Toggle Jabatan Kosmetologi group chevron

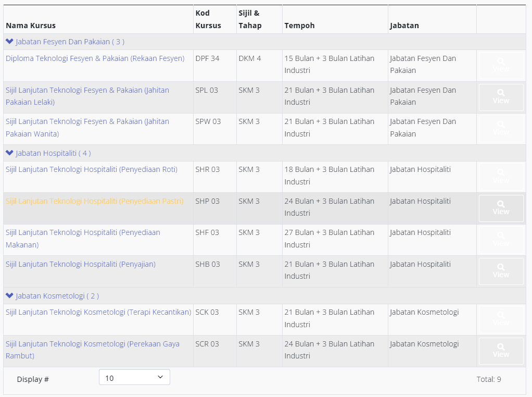[9, 296]
